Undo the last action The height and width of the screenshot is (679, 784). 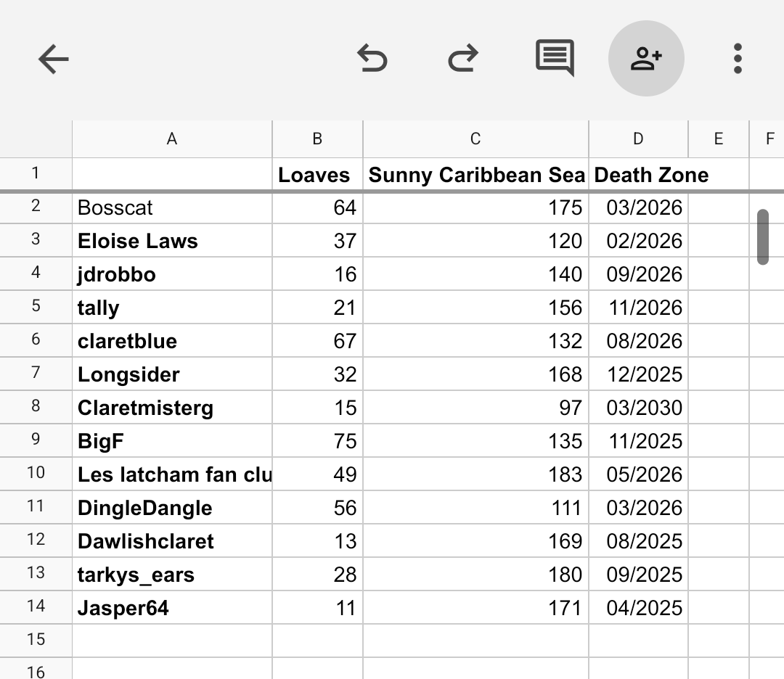[x=372, y=59]
